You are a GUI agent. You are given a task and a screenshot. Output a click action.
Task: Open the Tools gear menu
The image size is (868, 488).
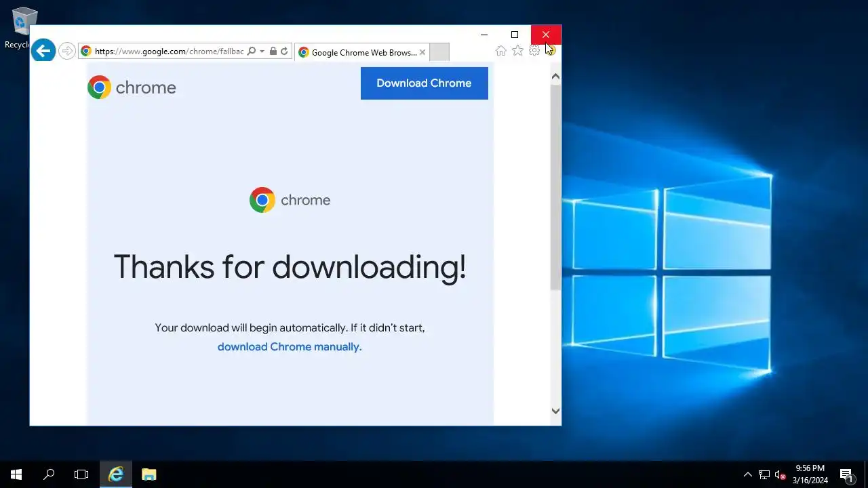pos(534,51)
